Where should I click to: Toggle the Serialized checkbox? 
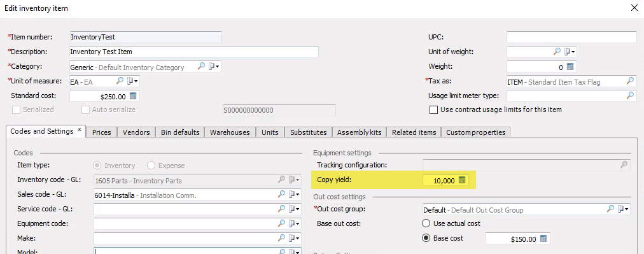coord(17,109)
